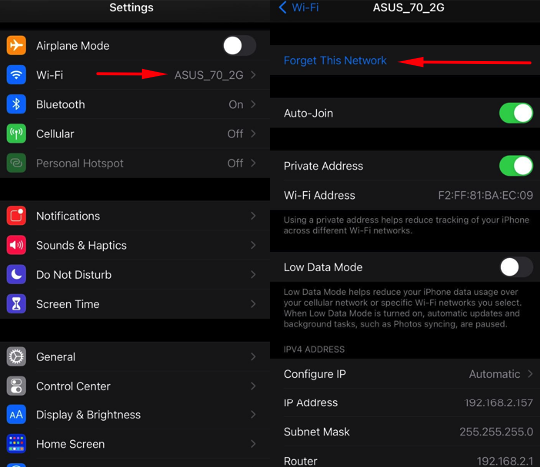Tap IP Address value 192.168.2.157
Viewport: 540px width, 467px height.
pyautogui.click(x=499, y=403)
